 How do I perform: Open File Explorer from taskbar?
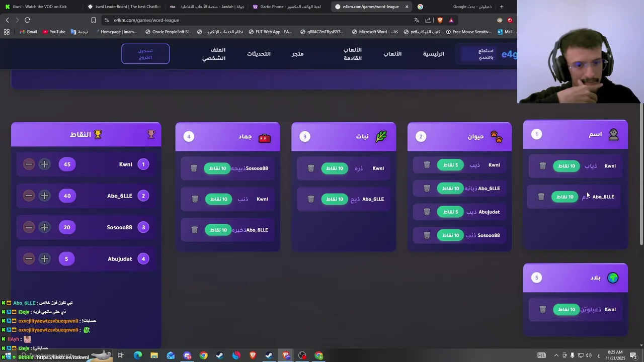click(154, 355)
